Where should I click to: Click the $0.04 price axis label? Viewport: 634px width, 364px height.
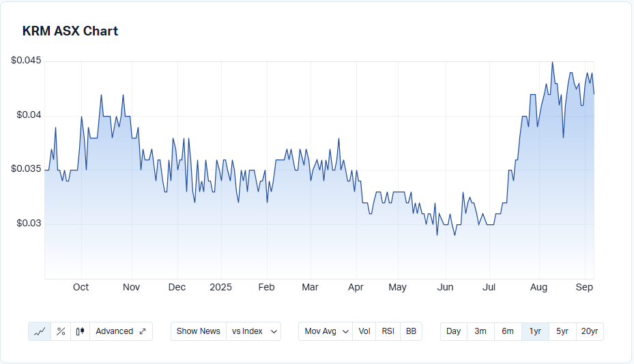click(29, 115)
